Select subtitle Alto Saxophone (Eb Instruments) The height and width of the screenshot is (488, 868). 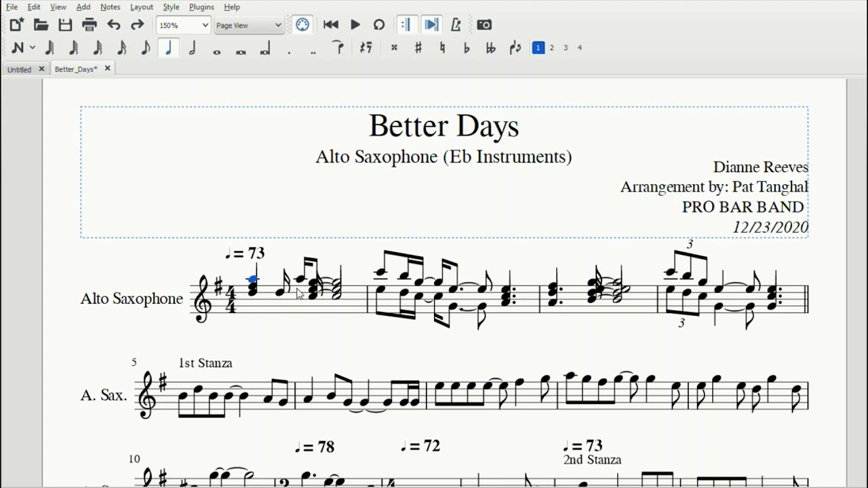pyautogui.click(x=443, y=157)
